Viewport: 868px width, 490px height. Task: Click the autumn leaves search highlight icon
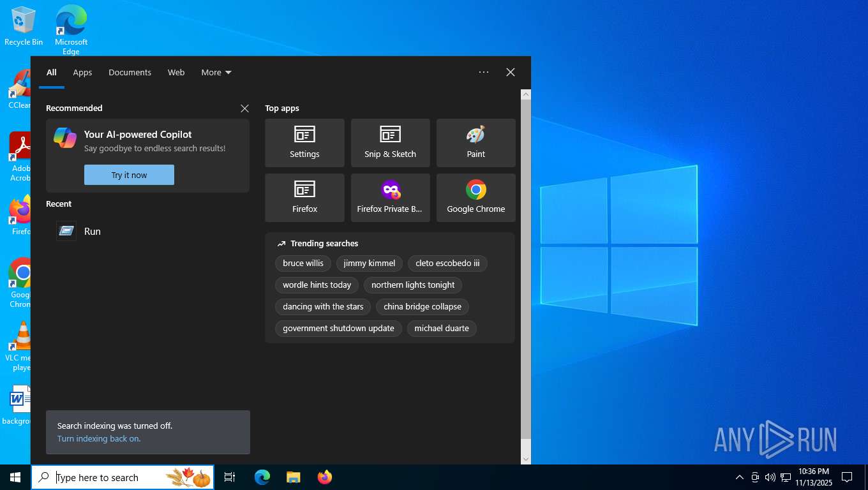188,477
